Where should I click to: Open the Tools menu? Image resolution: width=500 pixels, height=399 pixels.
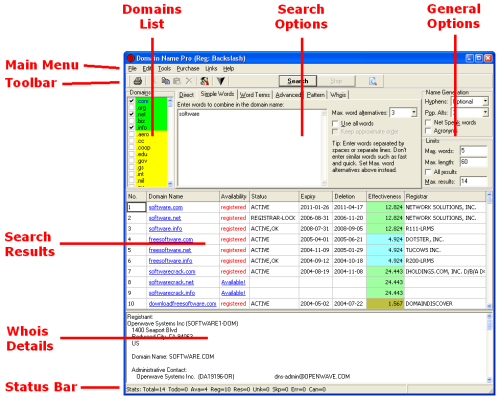coord(164,69)
